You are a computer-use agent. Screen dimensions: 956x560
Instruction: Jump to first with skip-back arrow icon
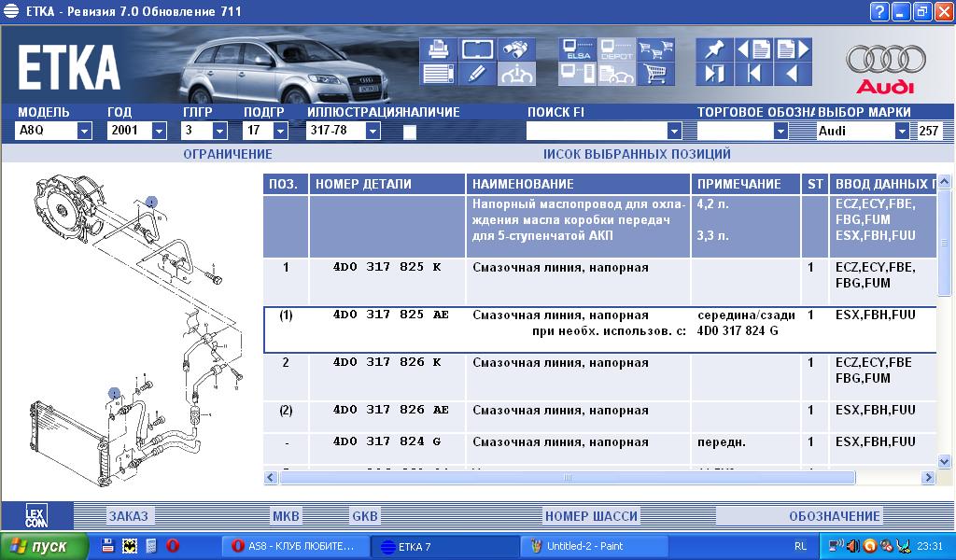tap(753, 73)
